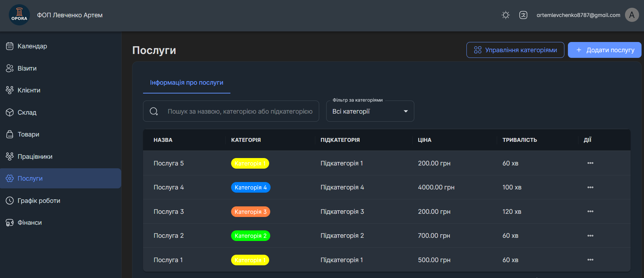Click the Управління категоріями button
The width and height of the screenshot is (644, 278).
point(515,50)
